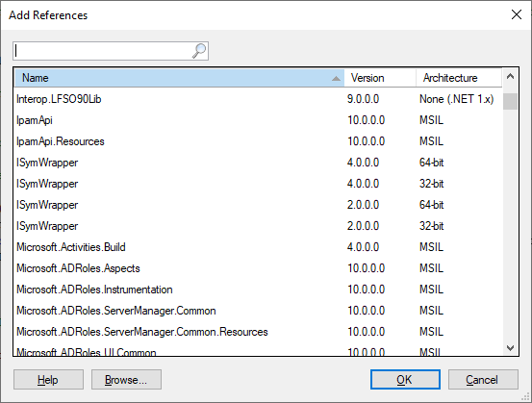Select the Interop.LFSO90Lib row
The width and height of the screenshot is (532, 403).
(x=258, y=99)
